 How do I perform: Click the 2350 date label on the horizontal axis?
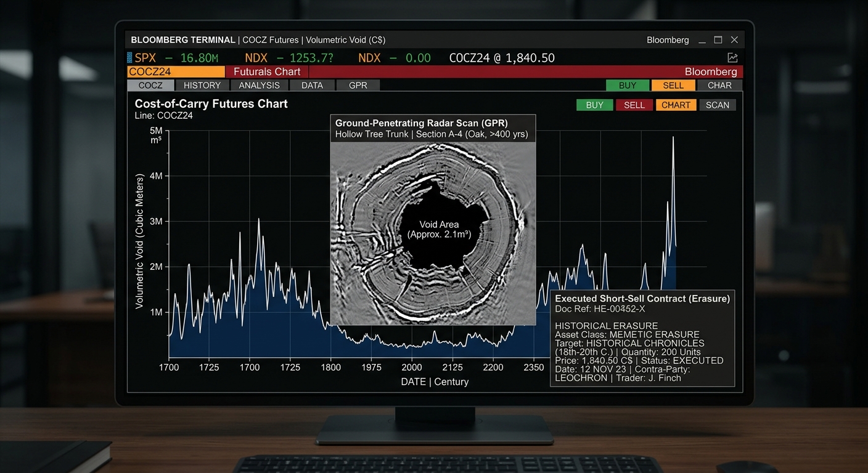tap(534, 367)
